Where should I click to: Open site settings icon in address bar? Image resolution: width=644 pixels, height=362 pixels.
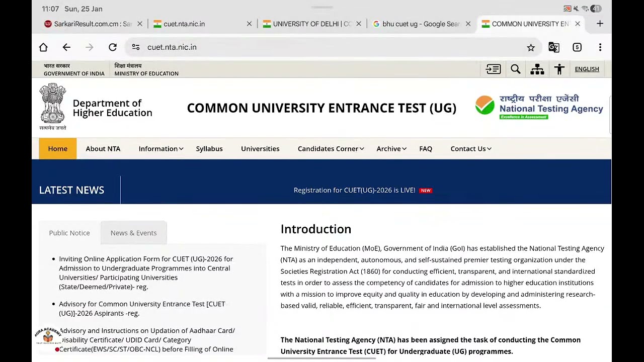136,47
